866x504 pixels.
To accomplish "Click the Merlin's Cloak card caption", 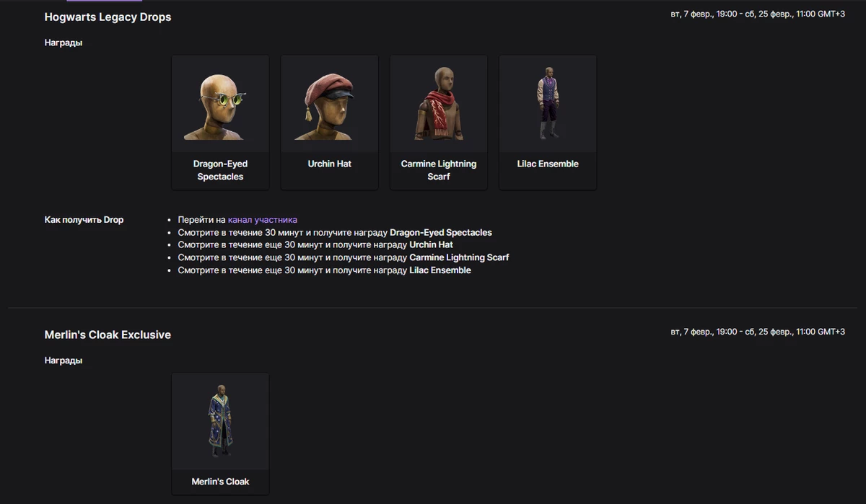I will (x=220, y=482).
